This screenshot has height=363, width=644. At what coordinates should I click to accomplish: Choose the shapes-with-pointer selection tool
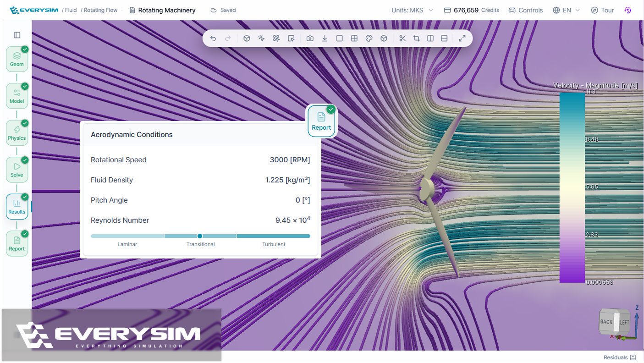click(276, 38)
